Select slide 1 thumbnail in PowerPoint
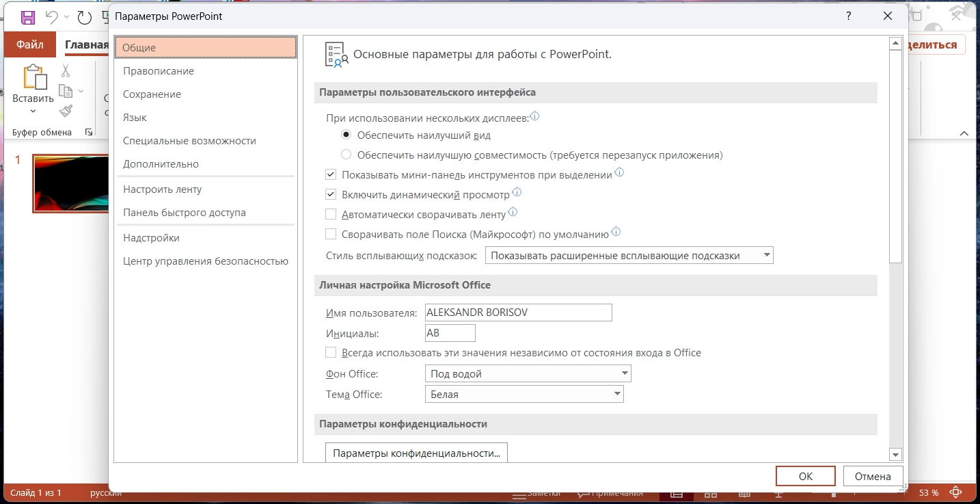 70,183
